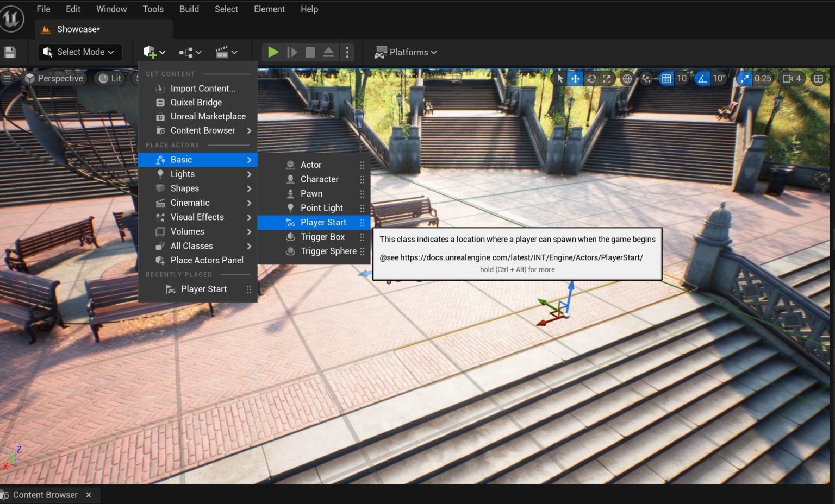Image resolution: width=835 pixels, height=504 pixels.
Task: Open the camera speed settings icon
Action: coord(788,78)
